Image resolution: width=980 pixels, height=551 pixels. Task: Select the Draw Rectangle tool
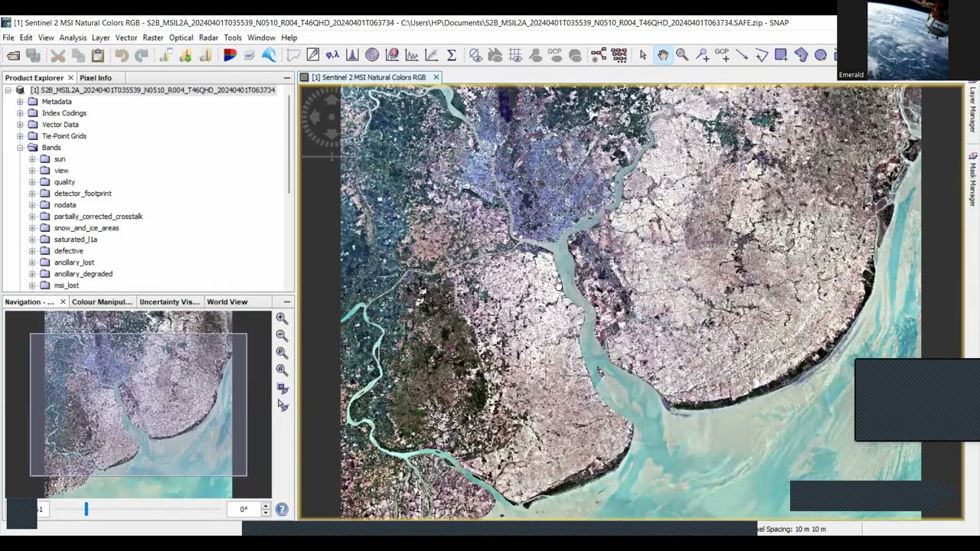pos(781,55)
